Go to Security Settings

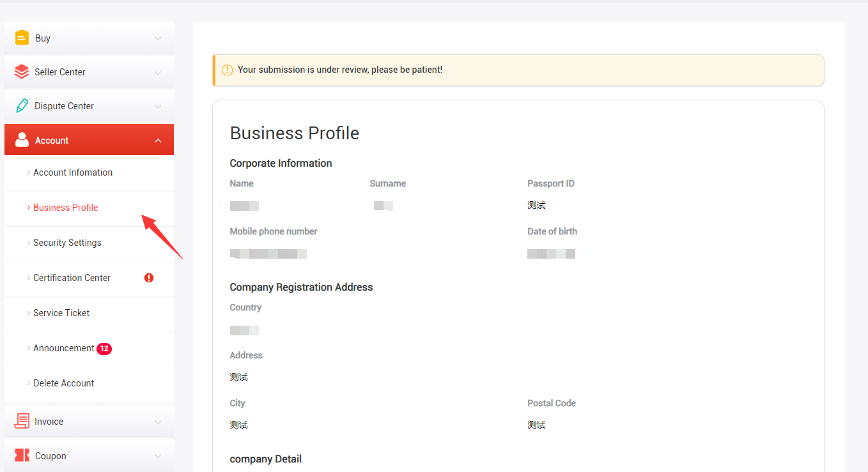pyautogui.click(x=67, y=243)
